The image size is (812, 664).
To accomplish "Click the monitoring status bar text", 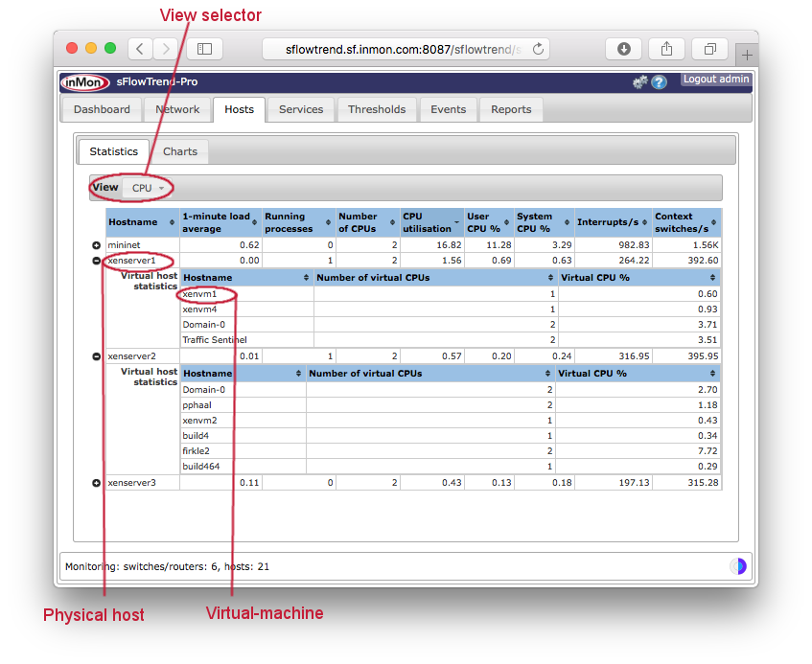I will point(167,566).
